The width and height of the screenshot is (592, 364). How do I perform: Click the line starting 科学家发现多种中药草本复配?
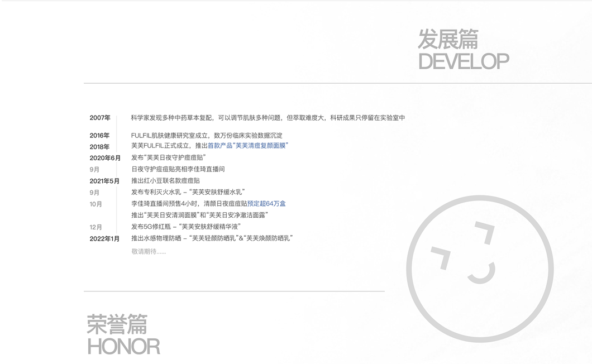pos(268,118)
